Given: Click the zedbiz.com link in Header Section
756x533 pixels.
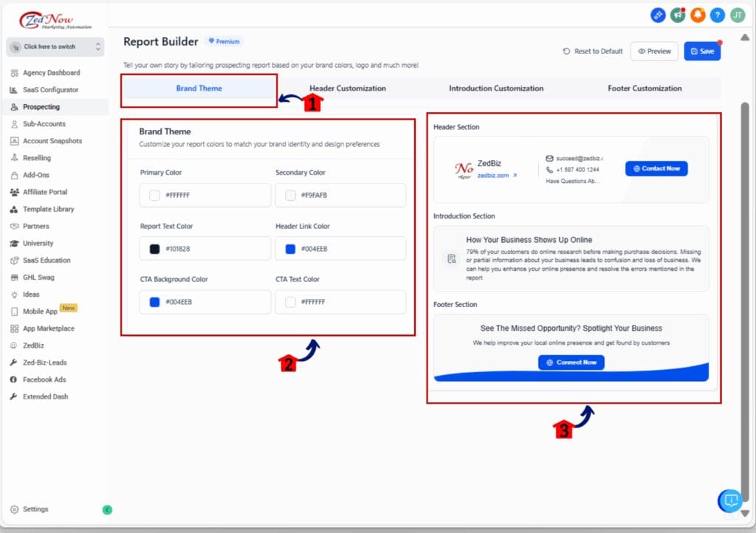Looking at the screenshot, I should pyautogui.click(x=493, y=175).
